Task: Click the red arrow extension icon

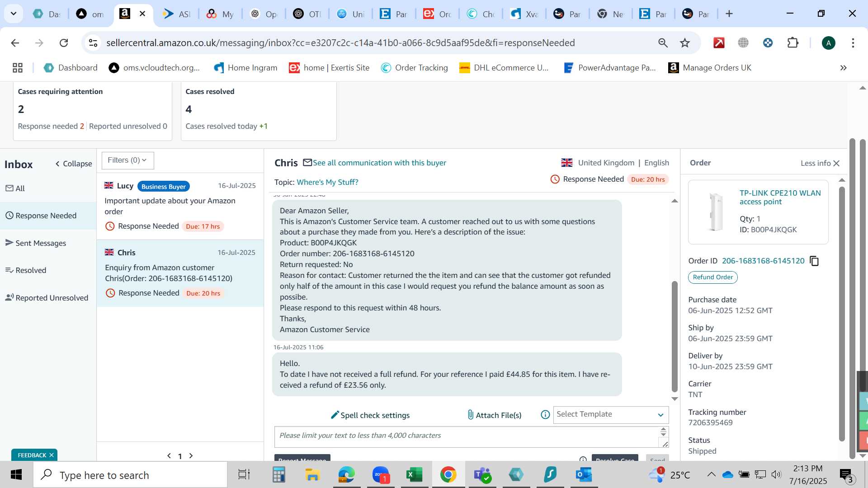Action: (x=719, y=43)
